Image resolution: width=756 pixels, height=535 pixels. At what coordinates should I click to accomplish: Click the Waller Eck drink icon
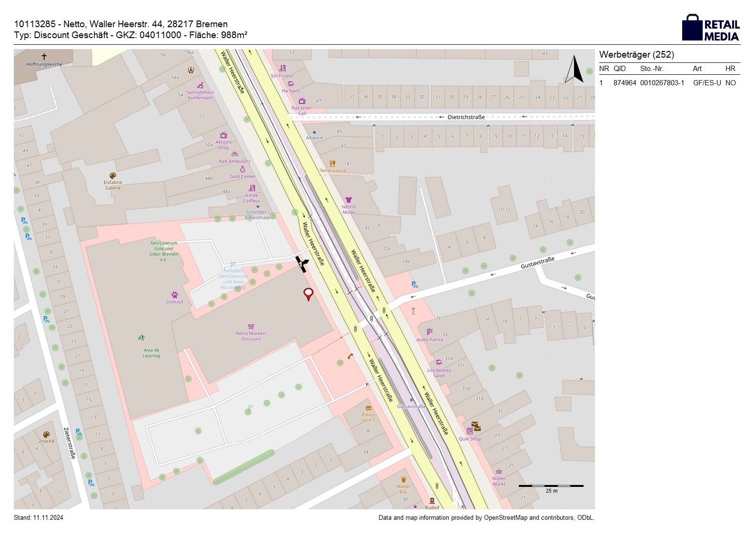(x=403, y=479)
